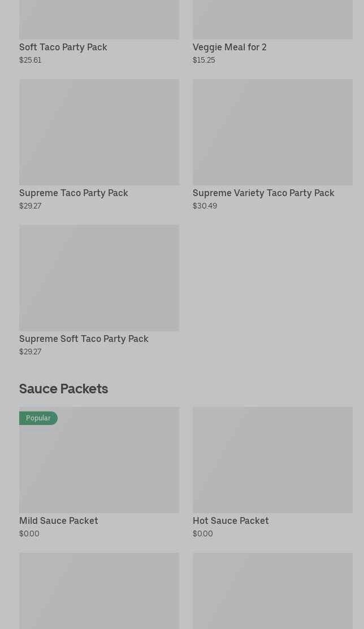Open the Supreme Soft Taco Party Pack image

point(99,277)
